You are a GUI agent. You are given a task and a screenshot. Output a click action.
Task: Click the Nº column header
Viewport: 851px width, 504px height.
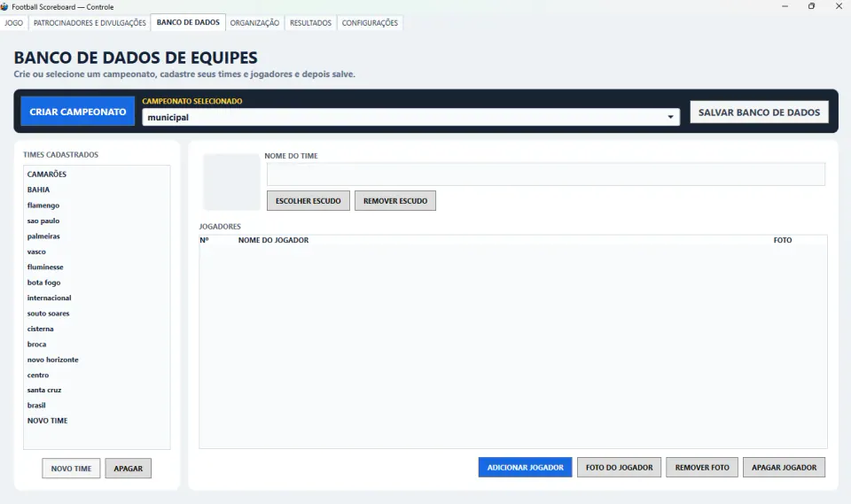204,240
